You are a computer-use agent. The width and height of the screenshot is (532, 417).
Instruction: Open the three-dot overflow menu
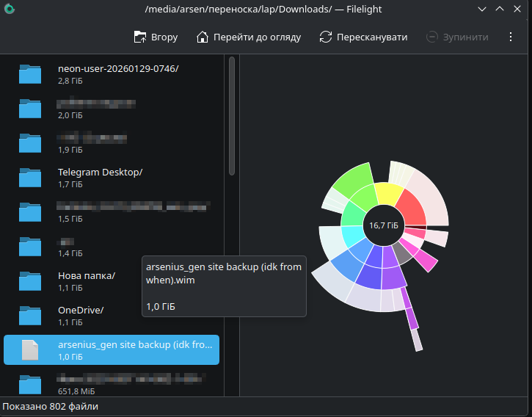pyautogui.click(x=511, y=37)
